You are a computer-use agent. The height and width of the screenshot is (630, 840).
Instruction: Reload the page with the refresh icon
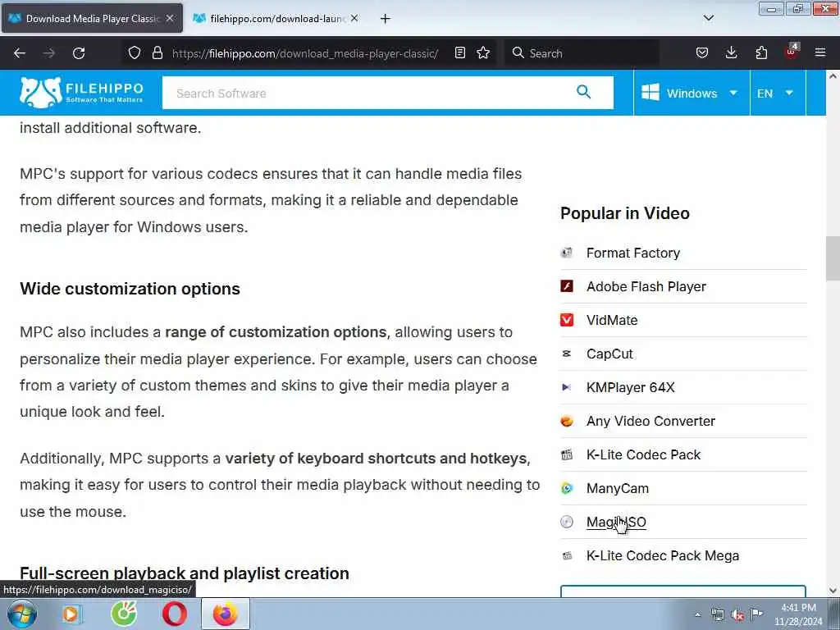click(79, 53)
